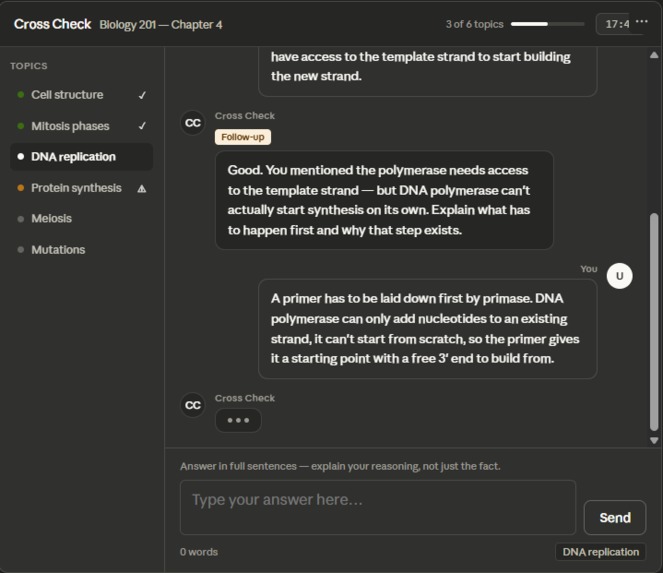
Task: Click the typing indicator dots bubble
Action: click(238, 420)
